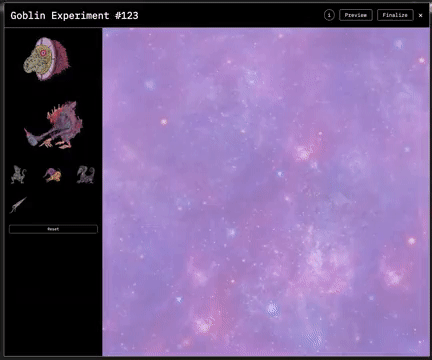Click the purple galaxy canvas area

click(266, 192)
